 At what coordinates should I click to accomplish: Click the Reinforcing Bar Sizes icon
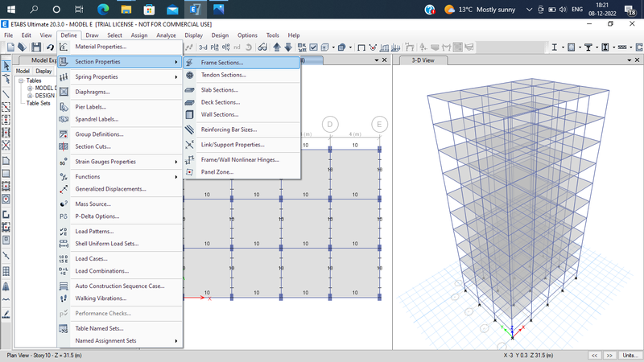189,130
